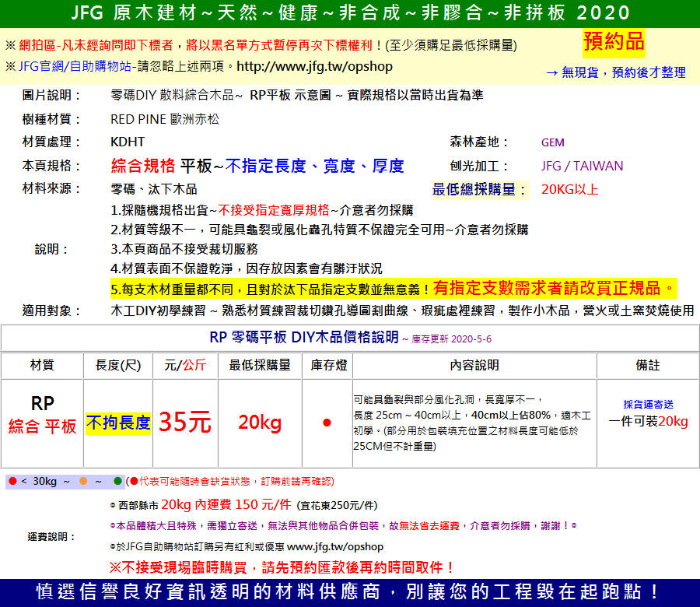Click the red '35元' price cell
This screenshot has height=607, width=700.
tap(185, 422)
